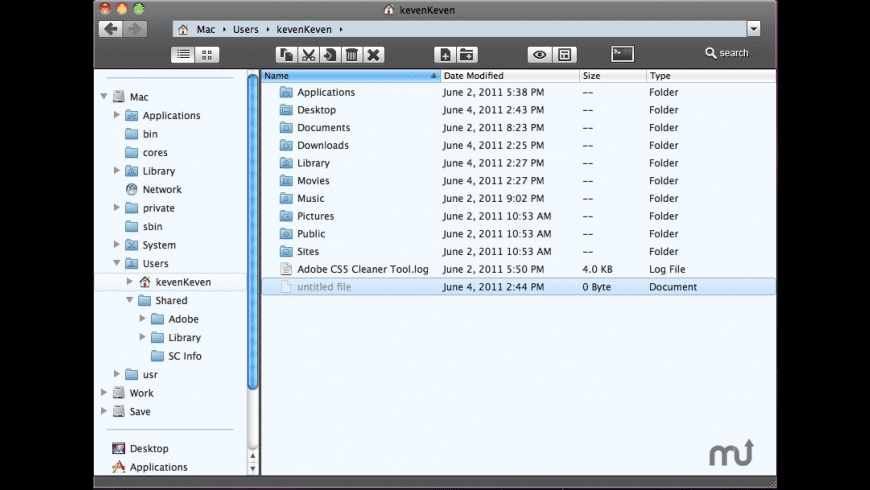Copy the selected item with the copy icon
This screenshot has height=490, width=870.
point(286,54)
